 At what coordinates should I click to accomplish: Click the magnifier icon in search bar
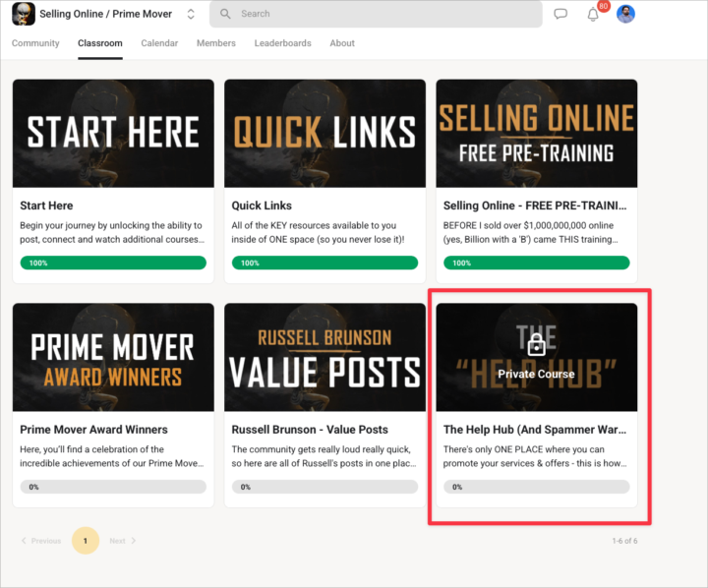pyautogui.click(x=226, y=14)
